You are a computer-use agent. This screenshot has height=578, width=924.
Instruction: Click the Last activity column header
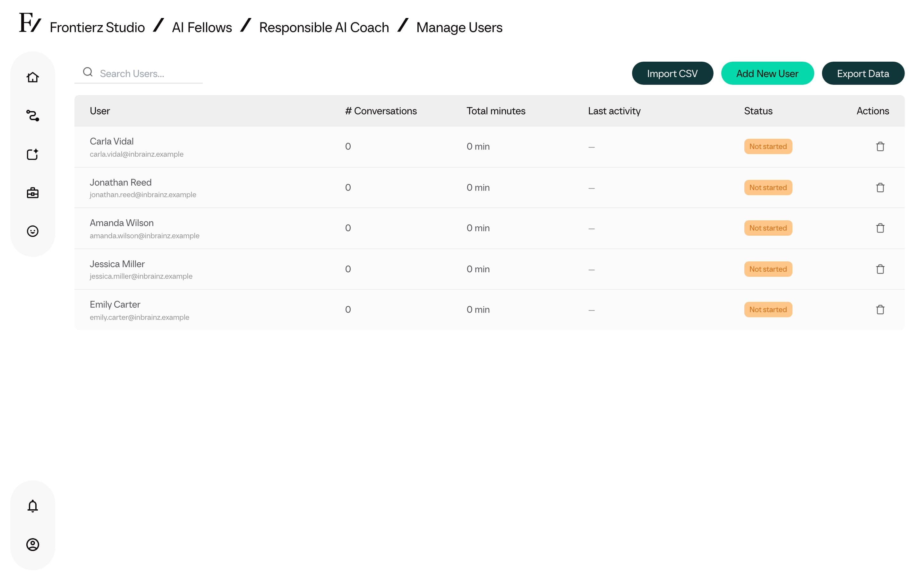coord(614,111)
